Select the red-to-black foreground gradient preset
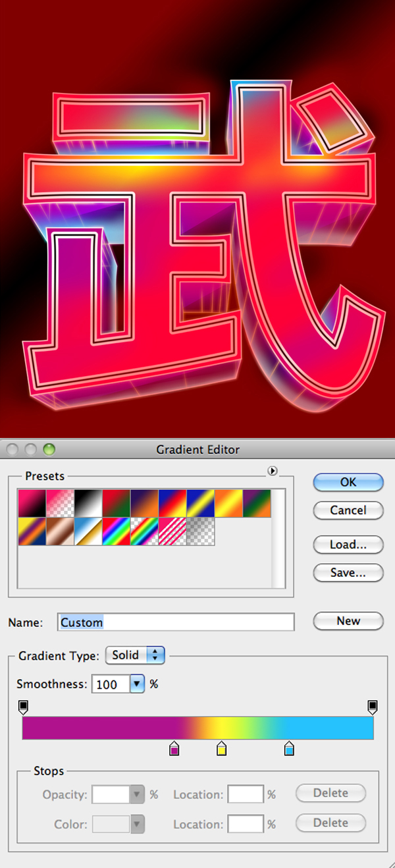This screenshot has height=868, width=395. 32,504
